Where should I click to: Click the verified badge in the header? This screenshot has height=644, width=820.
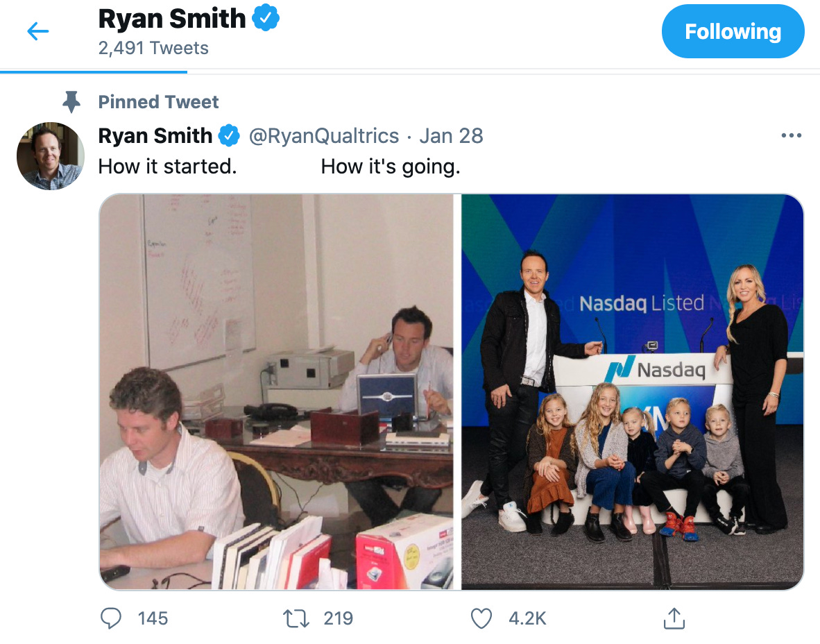point(265,19)
